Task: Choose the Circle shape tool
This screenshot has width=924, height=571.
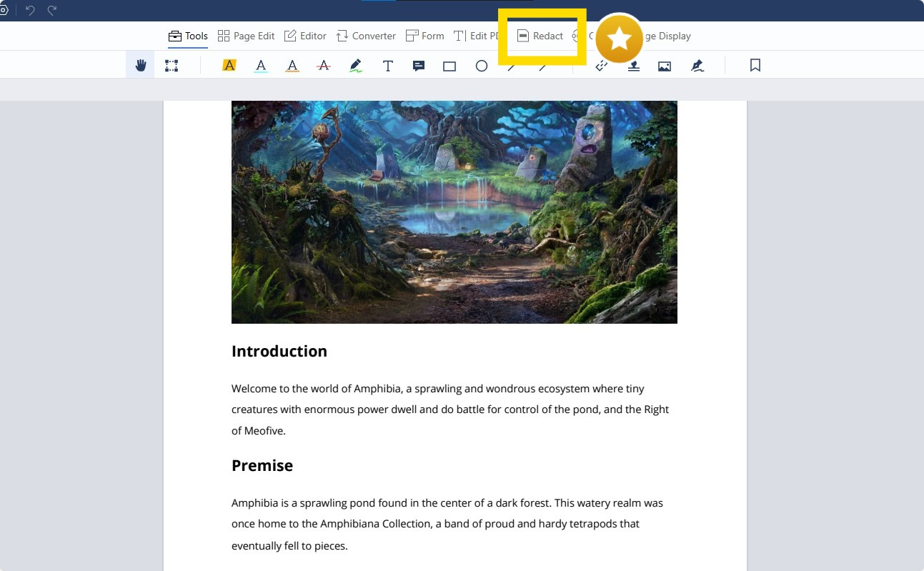Action: tap(482, 66)
